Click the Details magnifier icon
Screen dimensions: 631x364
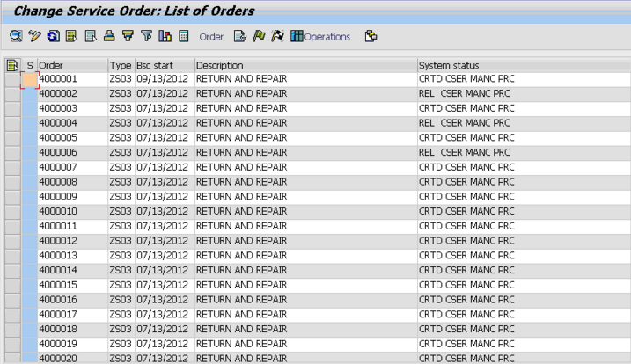[x=16, y=36]
